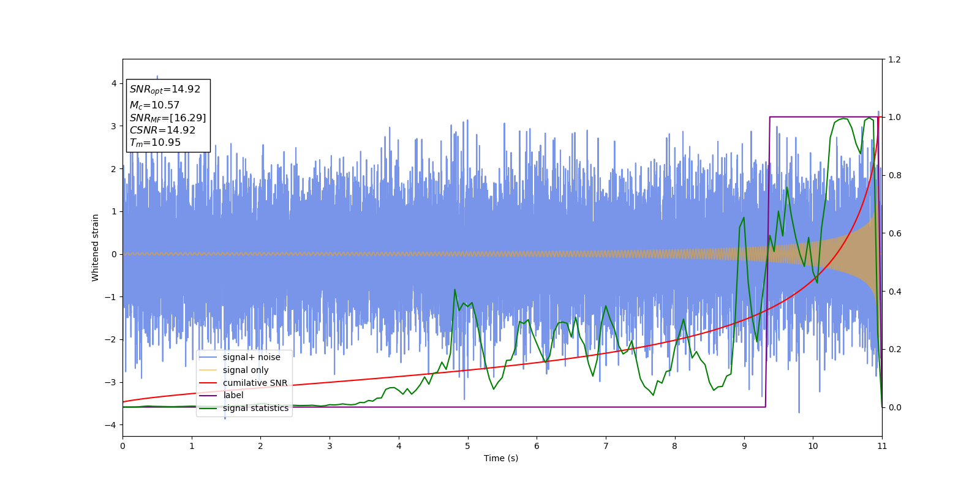The width and height of the screenshot is (980, 490).
Task: Click right axis tick label 0.2
Action: click(x=894, y=349)
